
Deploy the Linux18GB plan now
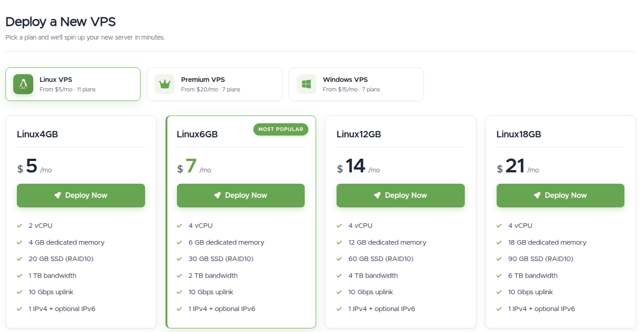(x=560, y=196)
